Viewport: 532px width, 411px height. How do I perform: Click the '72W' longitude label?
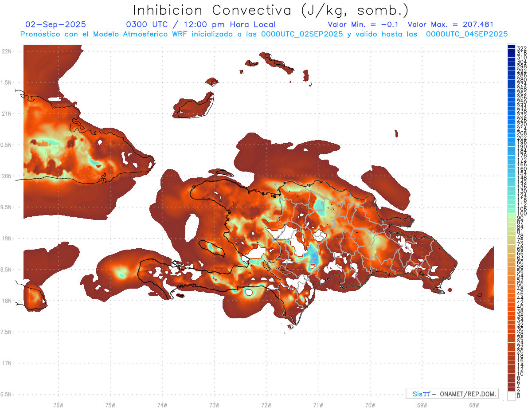click(x=266, y=405)
